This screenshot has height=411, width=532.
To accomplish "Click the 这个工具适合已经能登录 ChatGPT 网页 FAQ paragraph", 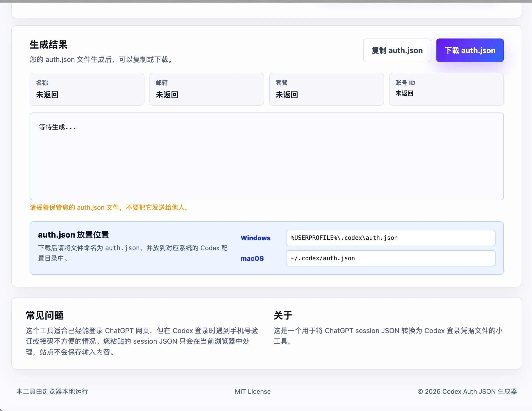I will point(142,341).
